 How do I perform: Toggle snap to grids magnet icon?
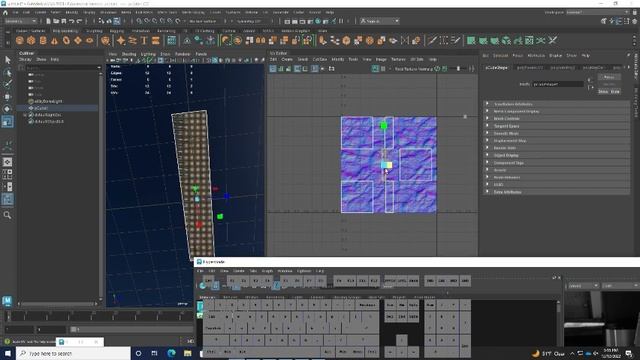pos(140,21)
